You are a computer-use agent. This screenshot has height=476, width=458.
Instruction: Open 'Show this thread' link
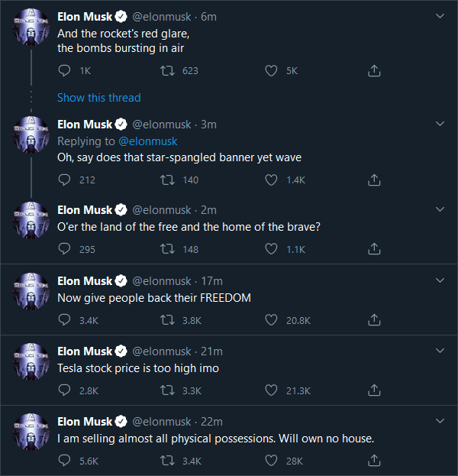coord(99,98)
